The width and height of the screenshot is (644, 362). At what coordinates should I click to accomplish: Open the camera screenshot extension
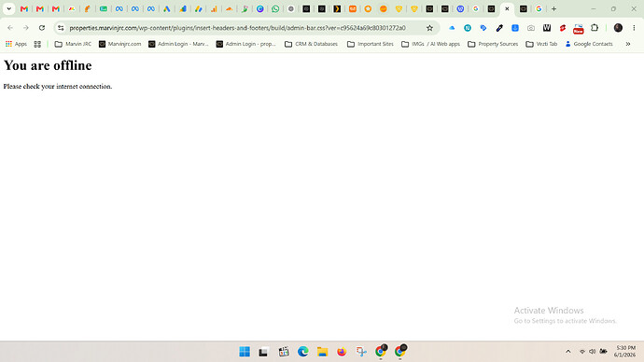point(531,28)
